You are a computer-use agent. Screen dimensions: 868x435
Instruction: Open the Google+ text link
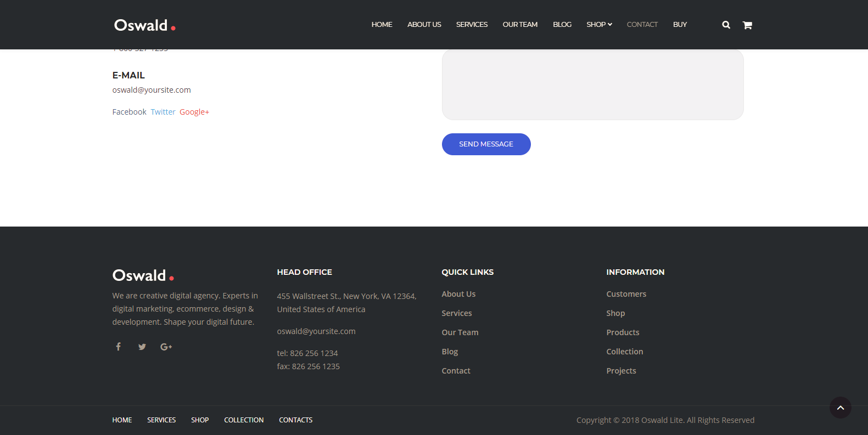tap(194, 112)
